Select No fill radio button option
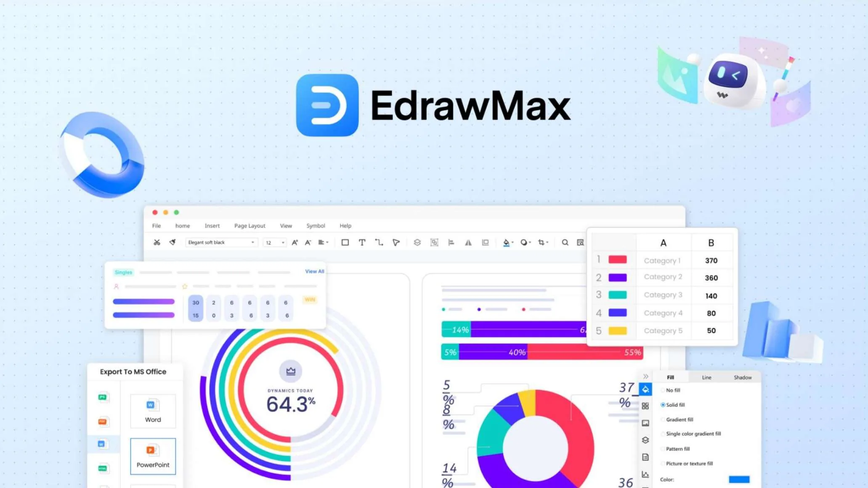 [x=663, y=390]
